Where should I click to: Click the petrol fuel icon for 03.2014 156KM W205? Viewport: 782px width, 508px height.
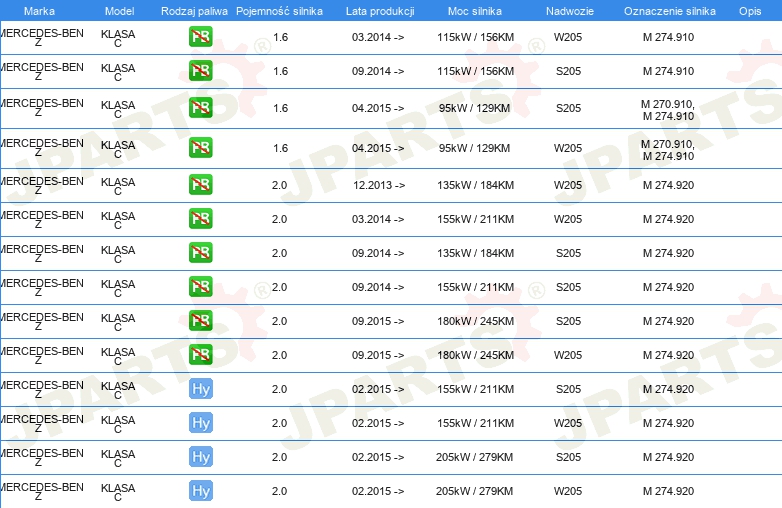point(200,37)
